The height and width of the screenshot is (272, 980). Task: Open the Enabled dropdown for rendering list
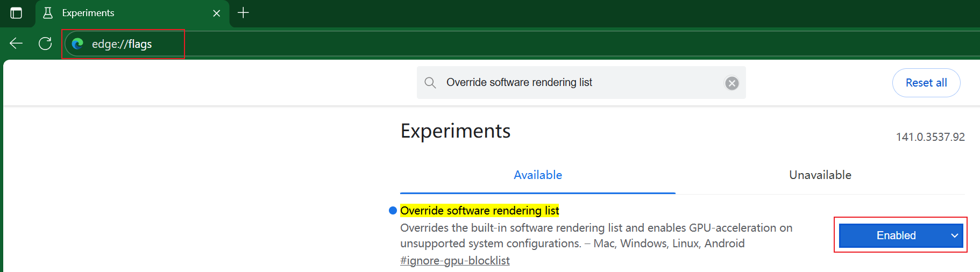900,235
